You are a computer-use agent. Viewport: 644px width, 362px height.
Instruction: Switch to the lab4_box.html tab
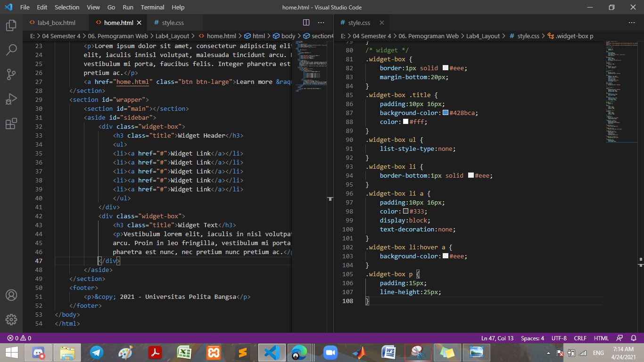(x=56, y=23)
